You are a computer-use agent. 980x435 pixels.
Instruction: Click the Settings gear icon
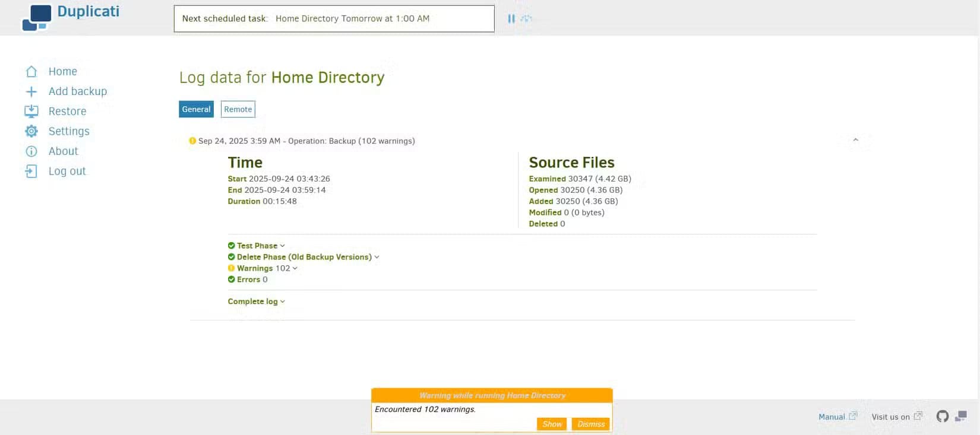(31, 131)
